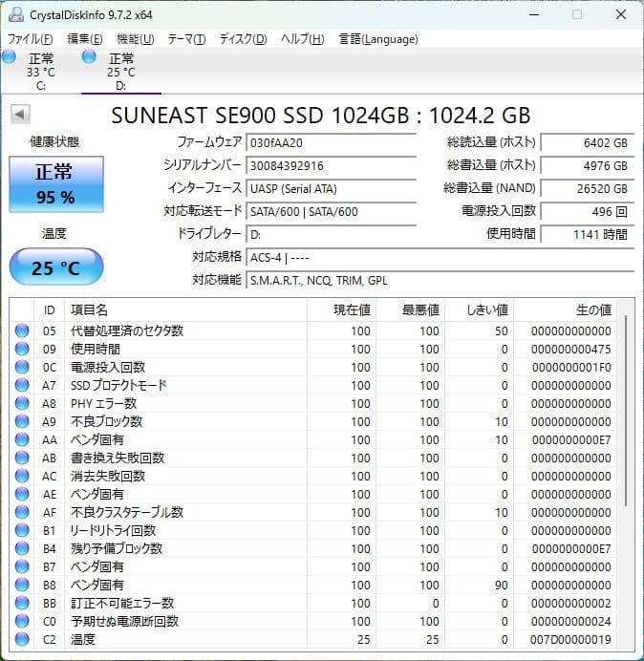Image resolution: width=644 pixels, height=661 pixels.
Task: Open the ファイル(F) menu
Action: [x=30, y=39]
